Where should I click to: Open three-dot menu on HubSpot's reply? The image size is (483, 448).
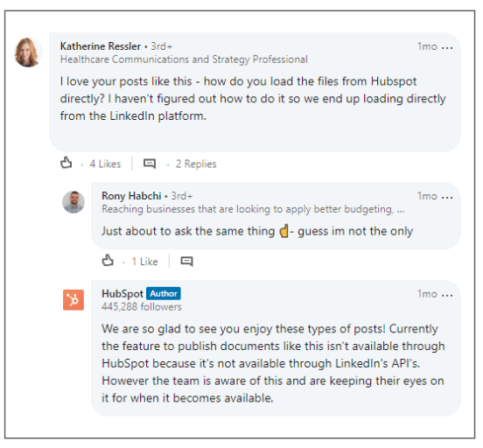(447, 295)
